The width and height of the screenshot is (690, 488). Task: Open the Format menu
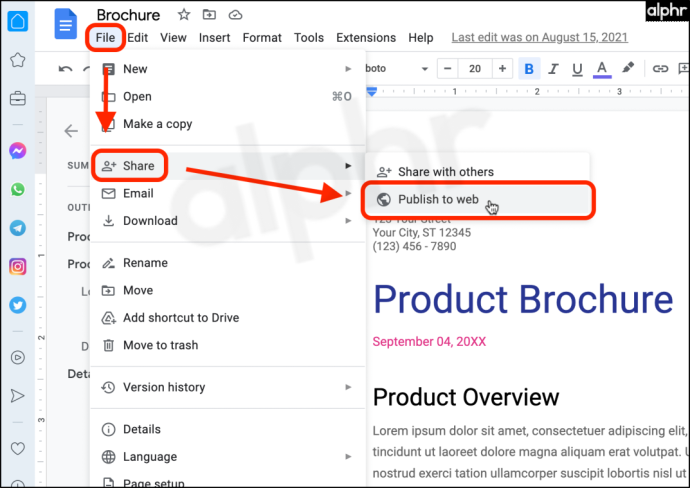pyautogui.click(x=262, y=37)
